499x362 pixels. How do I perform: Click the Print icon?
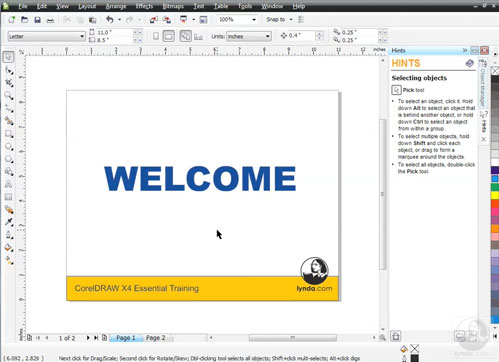[50, 20]
